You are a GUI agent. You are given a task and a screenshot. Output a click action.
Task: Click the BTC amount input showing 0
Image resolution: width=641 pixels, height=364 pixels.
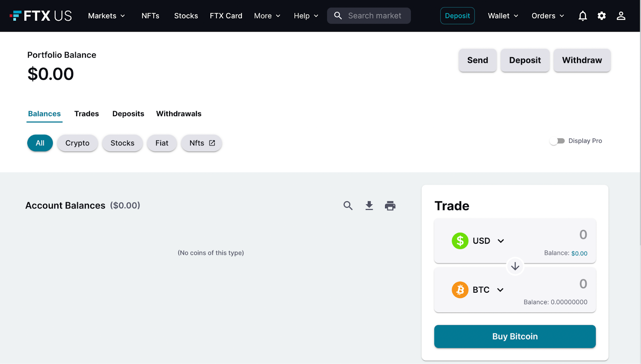coord(583,284)
